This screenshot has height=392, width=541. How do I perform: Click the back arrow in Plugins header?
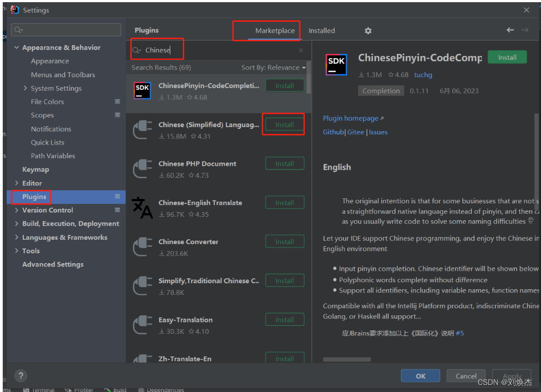click(510, 30)
